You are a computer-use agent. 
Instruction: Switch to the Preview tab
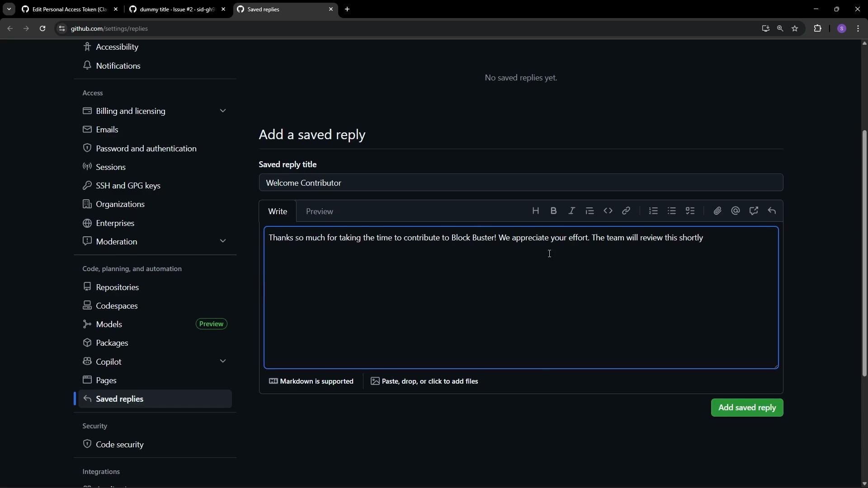click(x=320, y=211)
